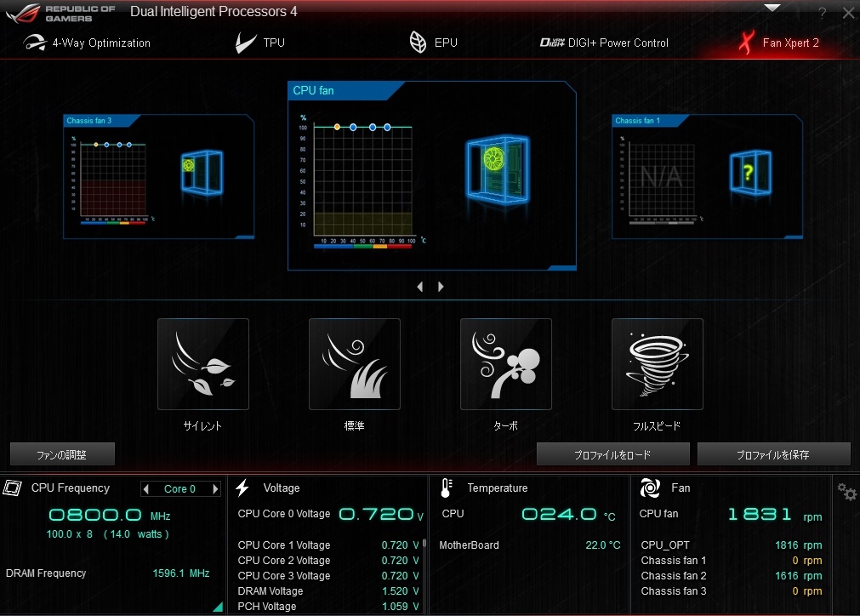The height and width of the screenshot is (616, 860).
Task: Click the CPU Core 0 Voltage reading
Action: (x=330, y=514)
